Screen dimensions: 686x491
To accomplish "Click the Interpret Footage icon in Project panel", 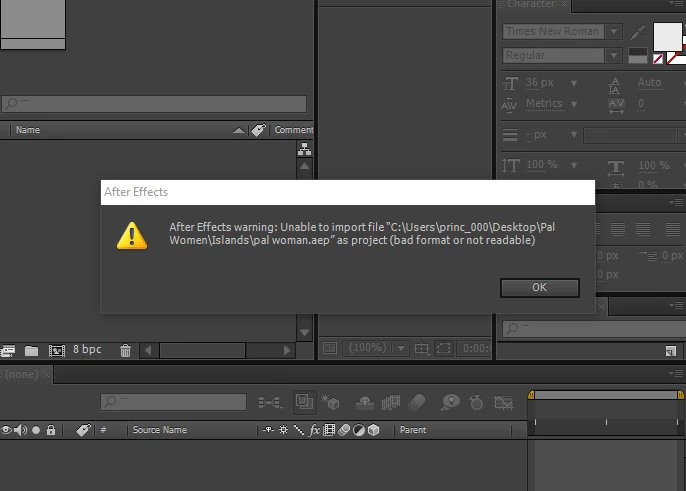I will [x=7, y=351].
